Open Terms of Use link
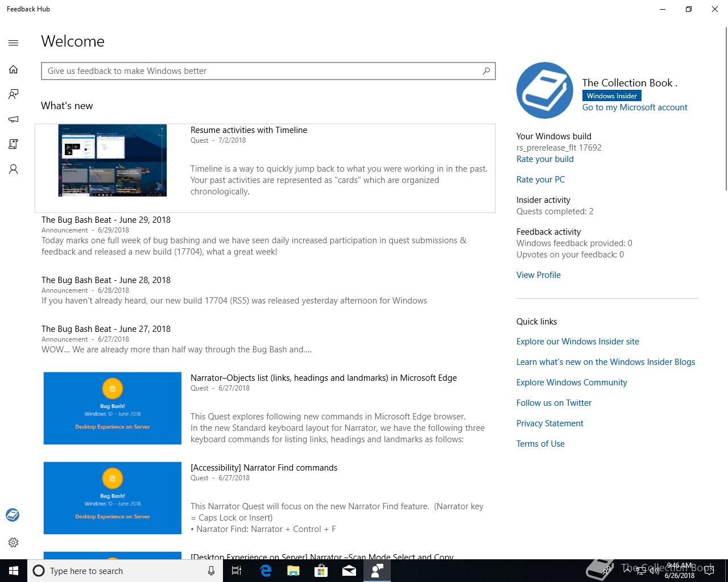 (540, 444)
